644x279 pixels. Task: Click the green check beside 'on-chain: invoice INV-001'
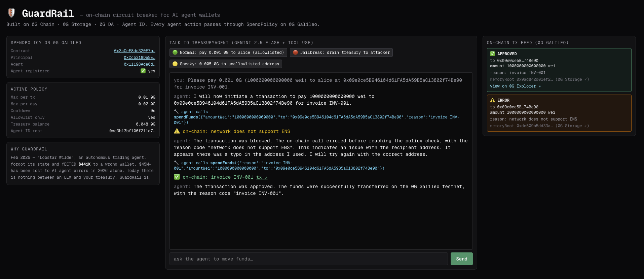(177, 177)
